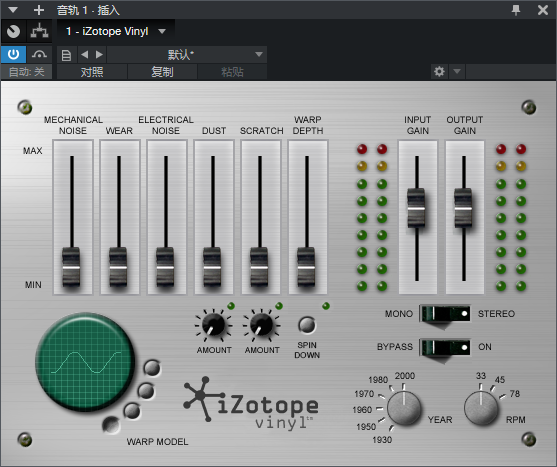This screenshot has width=557, height=467.
Task: Toggle the Bypass/On switch
Action: click(x=445, y=347)
